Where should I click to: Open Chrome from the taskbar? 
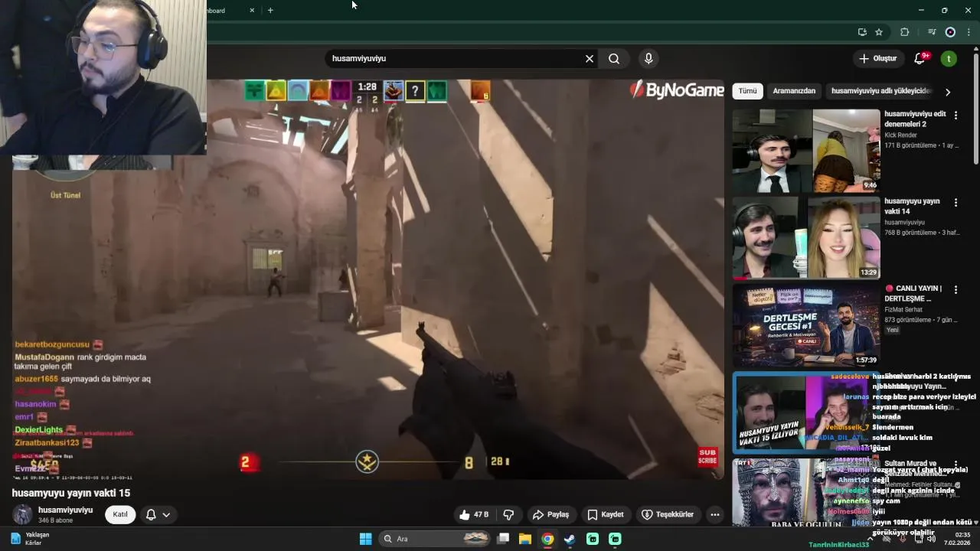coord(547,539)
